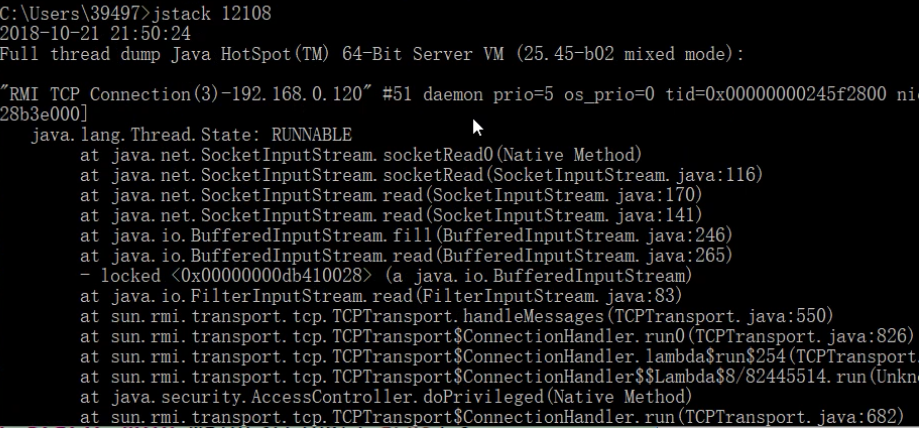Click the SocketInputStream.java:141 stack line
The height and width of the screenshot is (428, 919).
[x=391, y=215]
